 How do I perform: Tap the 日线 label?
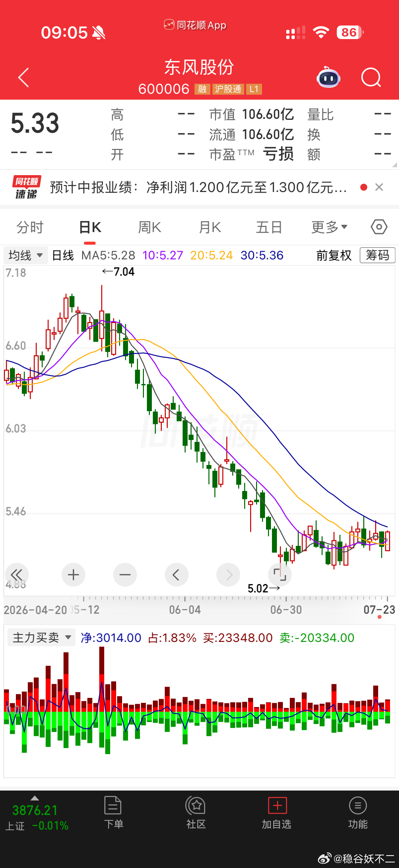pyautogui.click(x=63, y=256)
